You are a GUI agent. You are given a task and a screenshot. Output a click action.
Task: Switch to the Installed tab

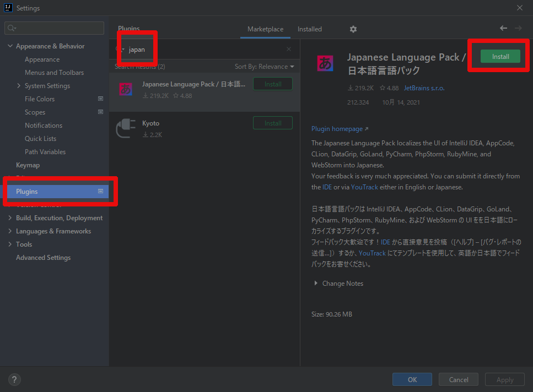coord(310,29)
